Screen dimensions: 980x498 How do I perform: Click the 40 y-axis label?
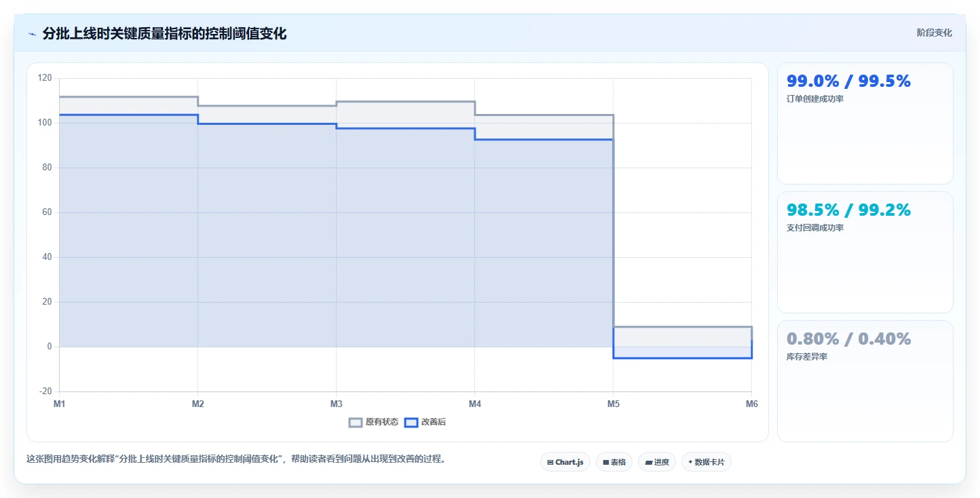(47, 257)
